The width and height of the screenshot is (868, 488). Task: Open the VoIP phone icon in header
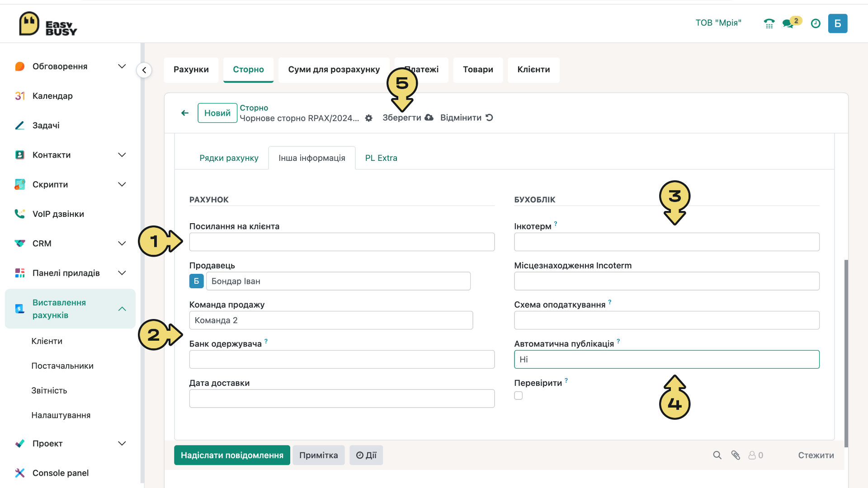(x=769, y=23)
